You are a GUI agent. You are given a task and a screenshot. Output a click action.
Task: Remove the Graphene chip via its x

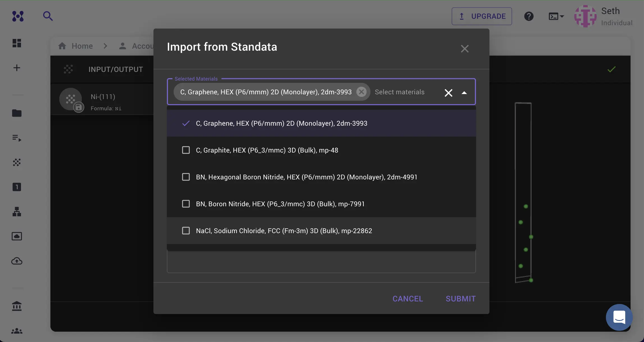click(x=361, y=92)
